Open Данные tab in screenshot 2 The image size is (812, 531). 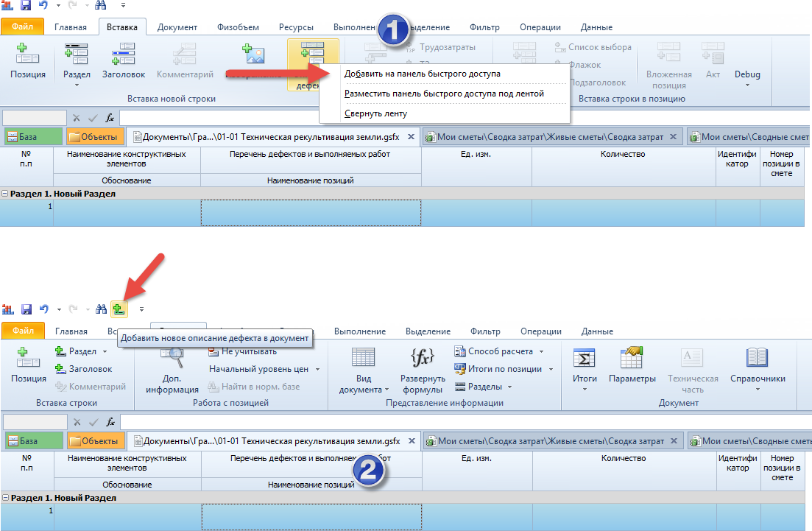597,331
